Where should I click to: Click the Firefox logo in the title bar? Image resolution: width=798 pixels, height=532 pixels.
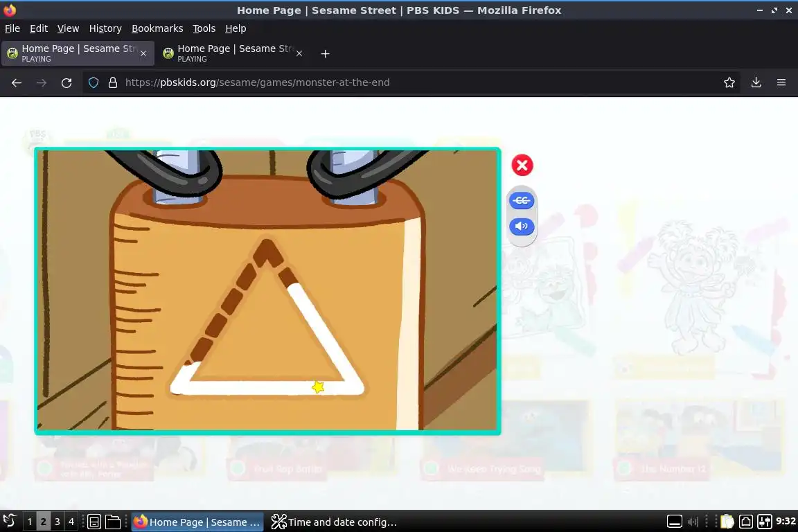[10, 10]
